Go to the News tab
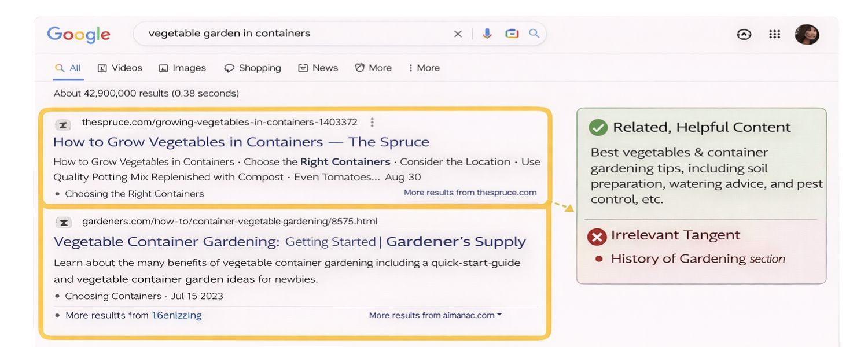The width and height of the screenshot is (868, 347). pos(318,68)
